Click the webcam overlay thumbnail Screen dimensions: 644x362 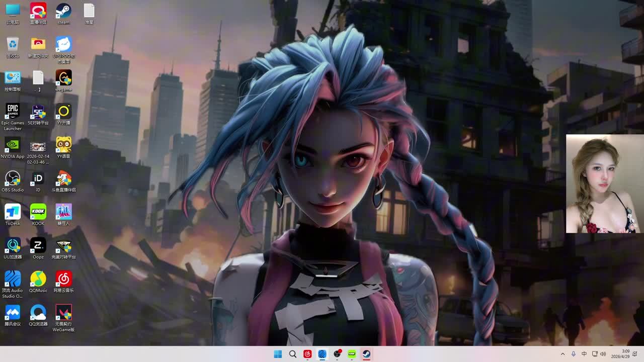pyautogui.click(x=604, y=184)
